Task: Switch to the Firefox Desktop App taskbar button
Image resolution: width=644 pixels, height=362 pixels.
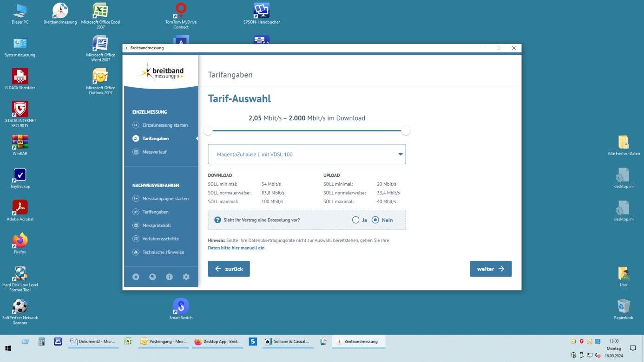Action: (218, 342)
